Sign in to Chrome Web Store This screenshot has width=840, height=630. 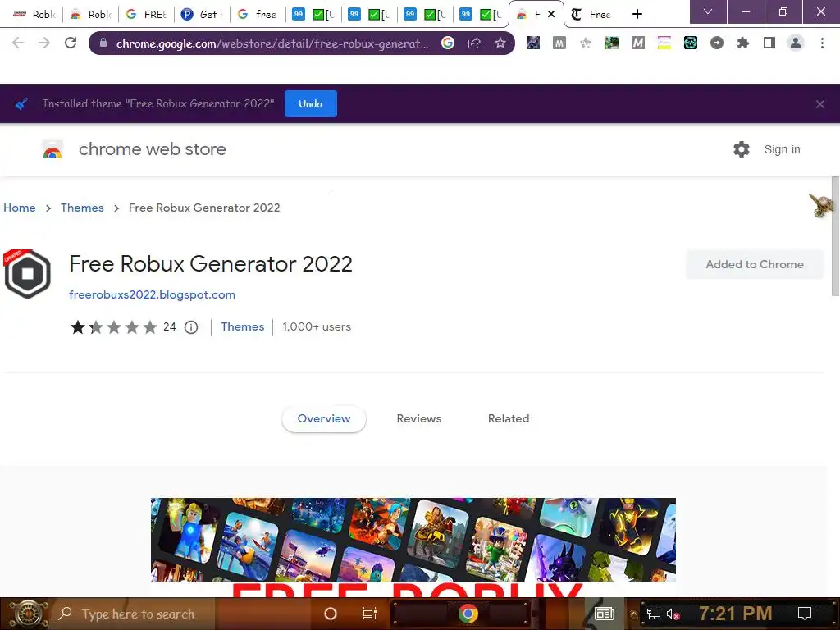pos(782,149)
